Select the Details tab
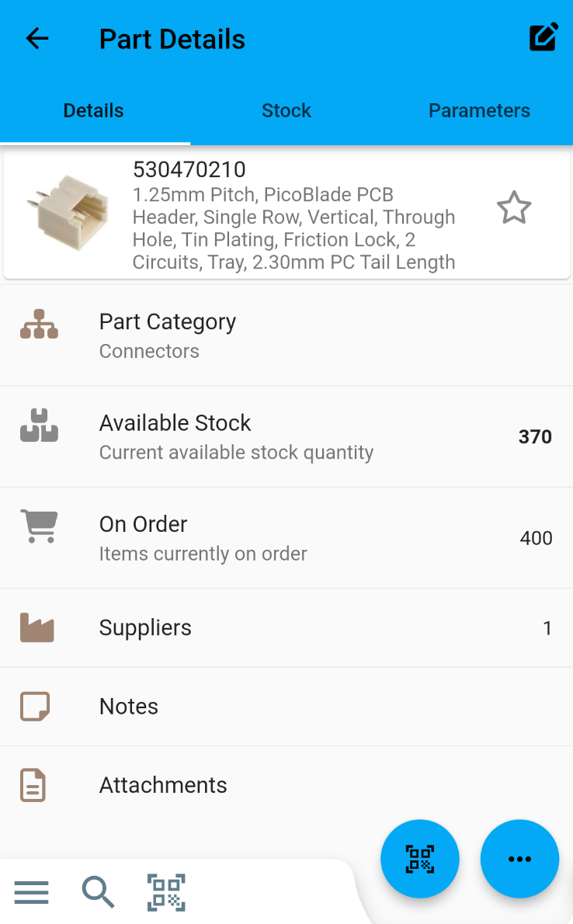 point(94,111)
